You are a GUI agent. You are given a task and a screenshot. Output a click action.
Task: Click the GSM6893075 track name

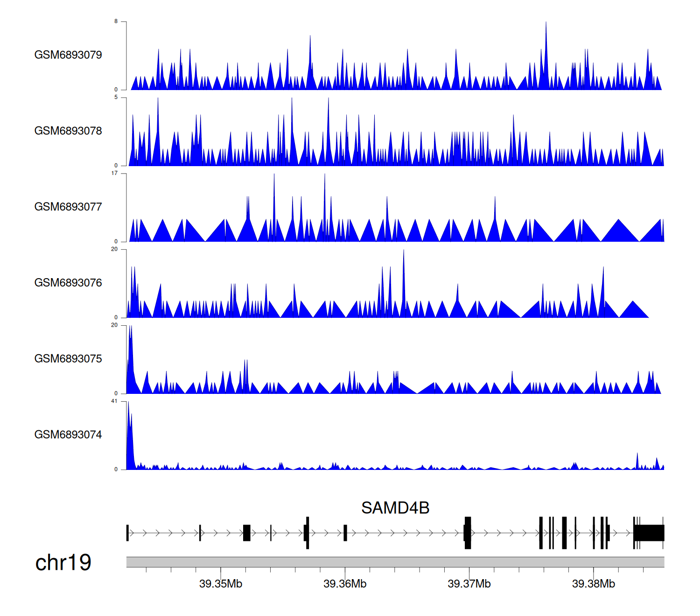pos(68,359)
